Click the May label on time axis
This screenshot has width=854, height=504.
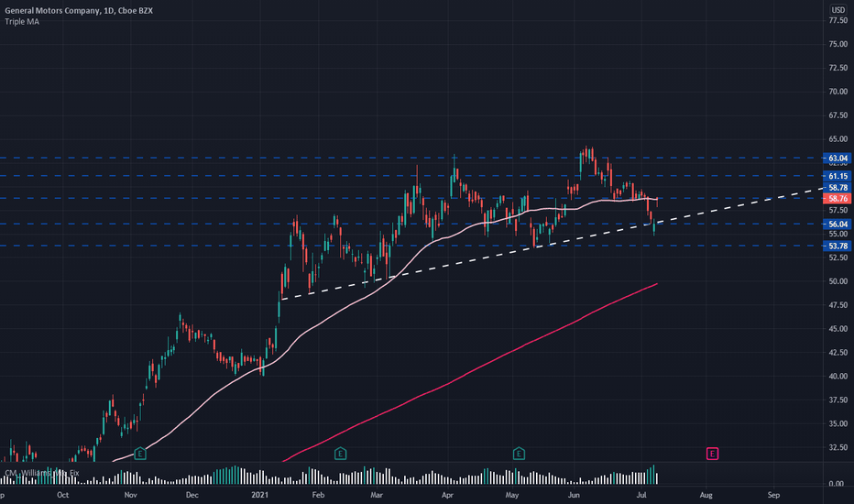(511, 495)
